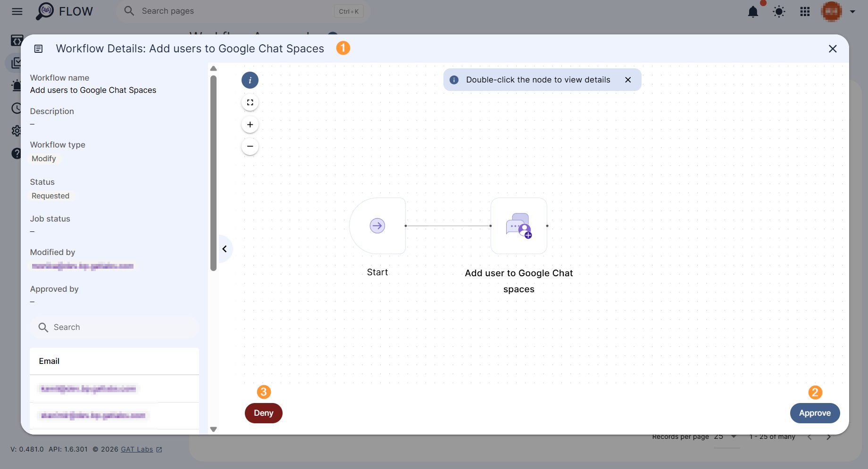
Task: Dismiss the double-click hint banner
Action: (x=628, y=80)
